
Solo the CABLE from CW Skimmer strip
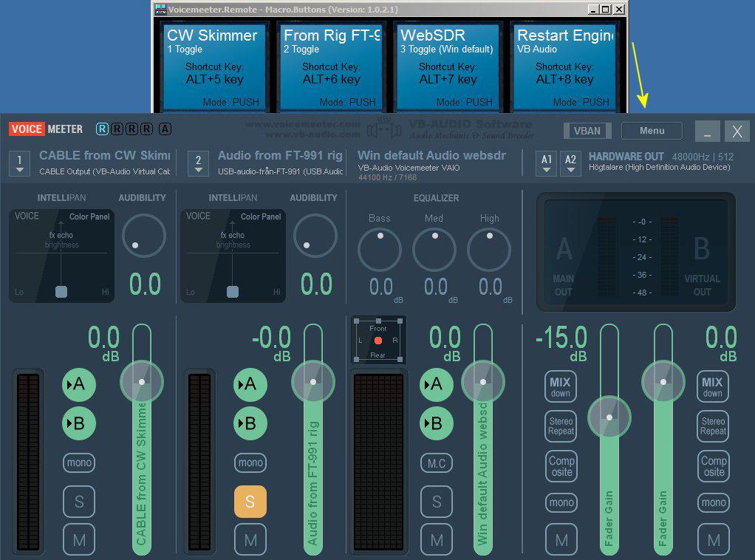pyautogui.click(x=79, y=502)
